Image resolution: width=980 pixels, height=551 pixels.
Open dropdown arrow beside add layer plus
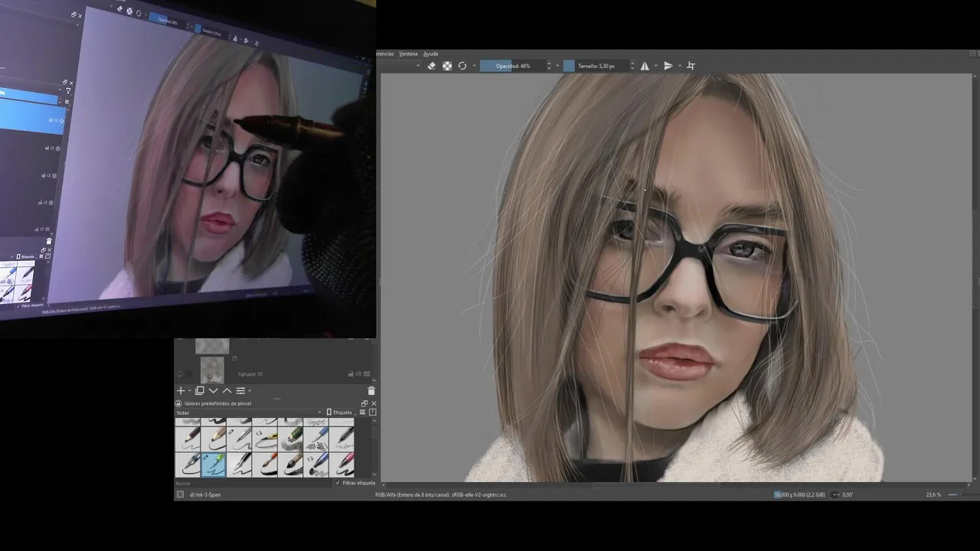(190, 390)
